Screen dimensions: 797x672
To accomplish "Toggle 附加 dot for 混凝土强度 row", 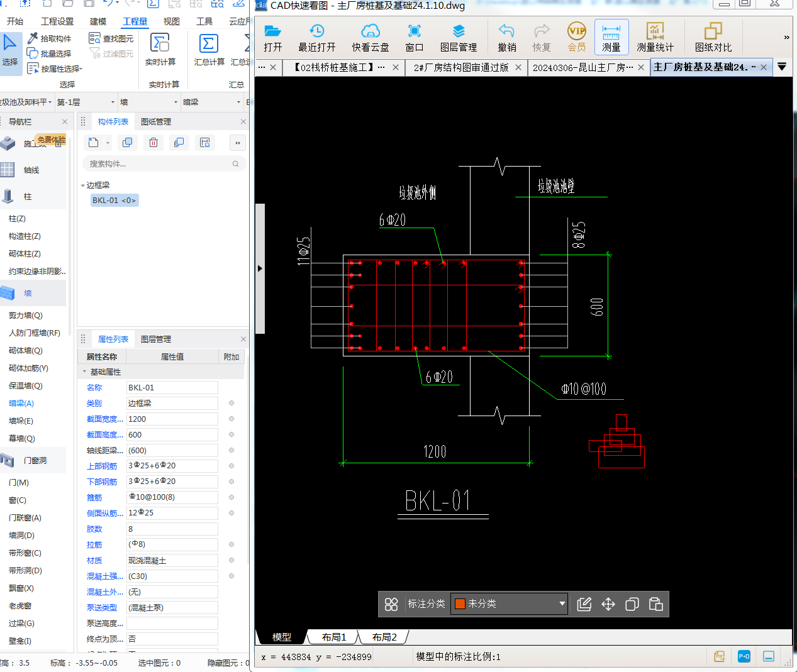I will pos(231,576).
